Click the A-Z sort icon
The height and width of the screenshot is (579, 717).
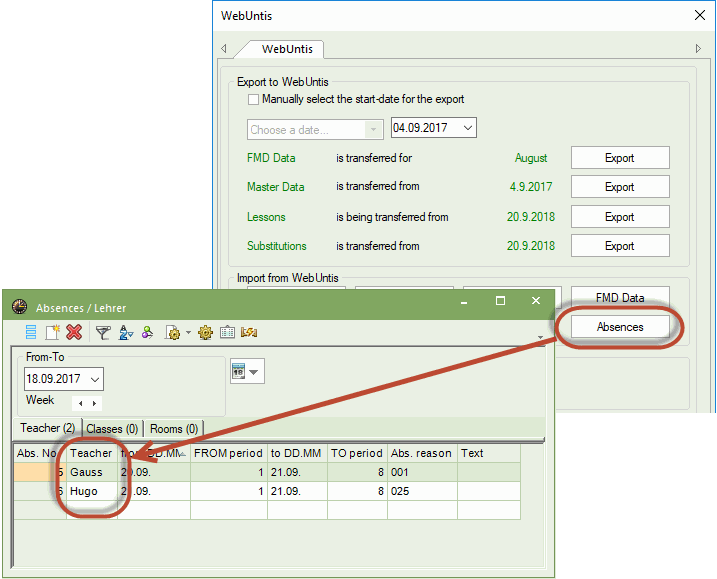[x=126, y=332]
